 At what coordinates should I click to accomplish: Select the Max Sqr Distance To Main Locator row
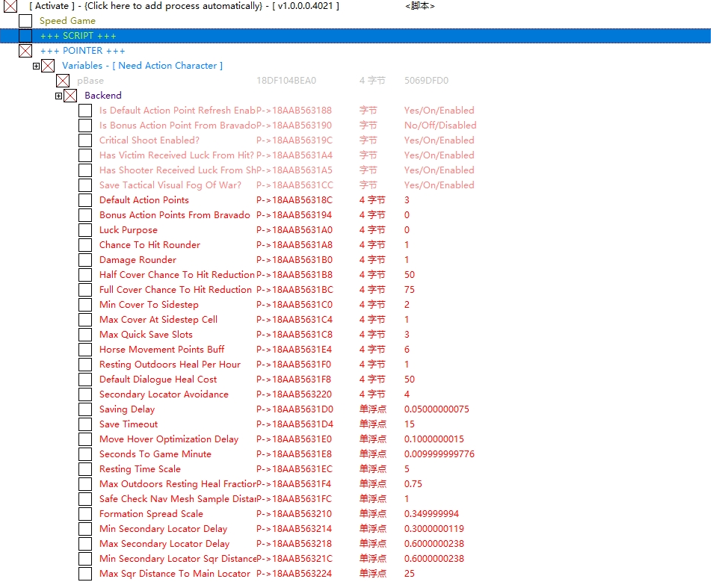click(x=174, y=574)
